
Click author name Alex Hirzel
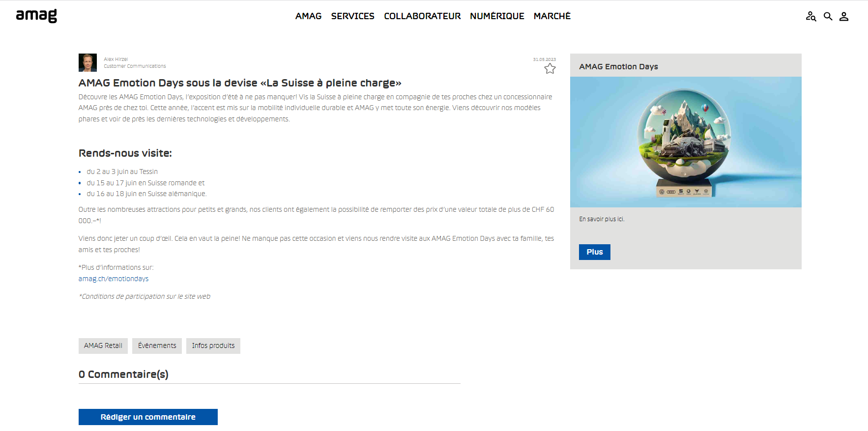pos(116,59)
